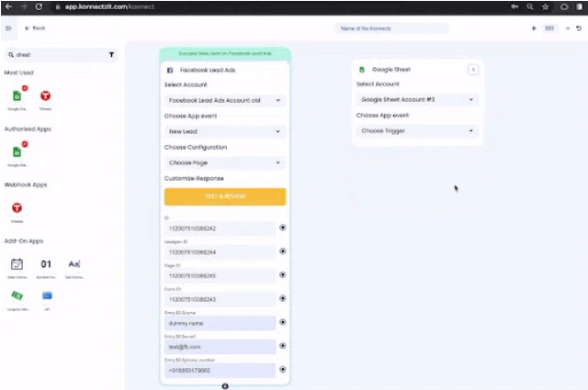Click the Customize Response label
This screenshot has width=588, height=390.
(194, 178)
